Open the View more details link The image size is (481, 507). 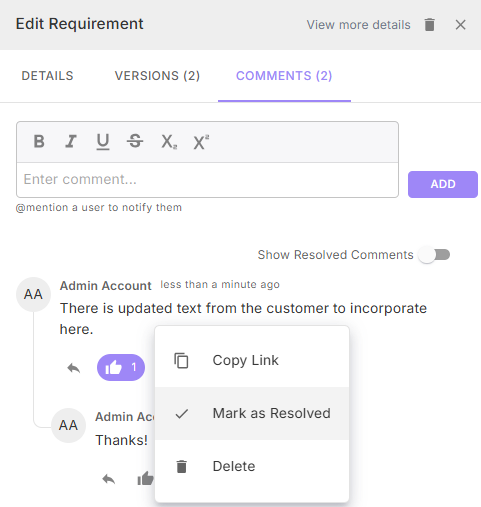point(358,25)
